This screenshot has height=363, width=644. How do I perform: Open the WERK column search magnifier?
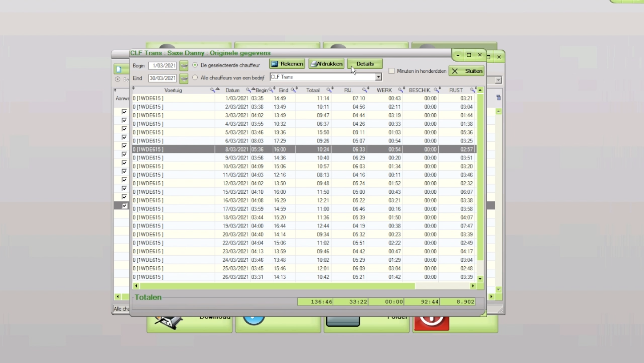400,90
